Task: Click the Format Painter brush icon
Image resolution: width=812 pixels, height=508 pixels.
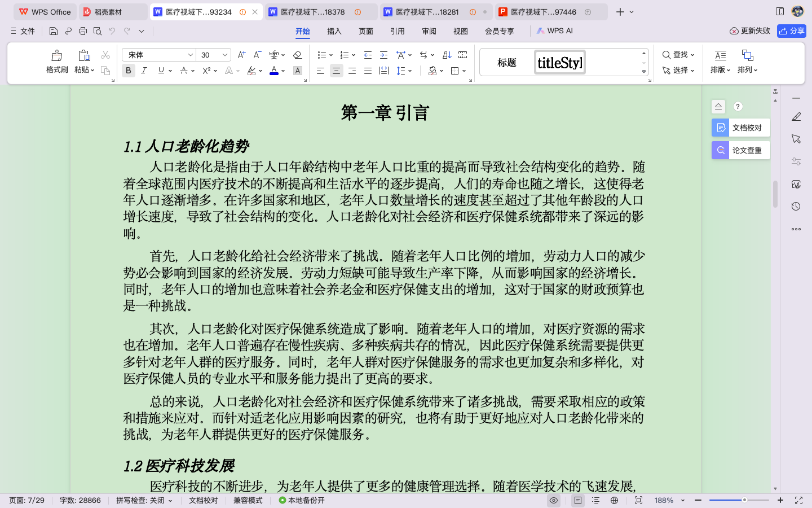Action: click(56, 55)
